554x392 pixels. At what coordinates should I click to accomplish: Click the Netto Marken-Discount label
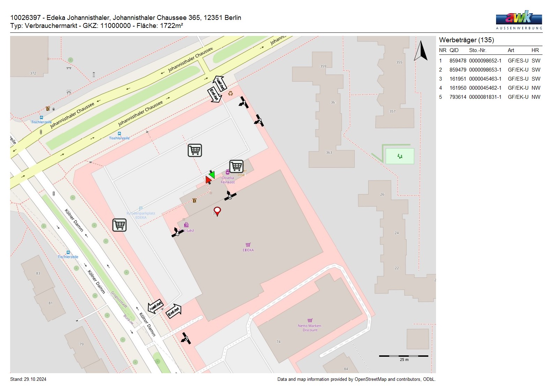click(310, 328)
